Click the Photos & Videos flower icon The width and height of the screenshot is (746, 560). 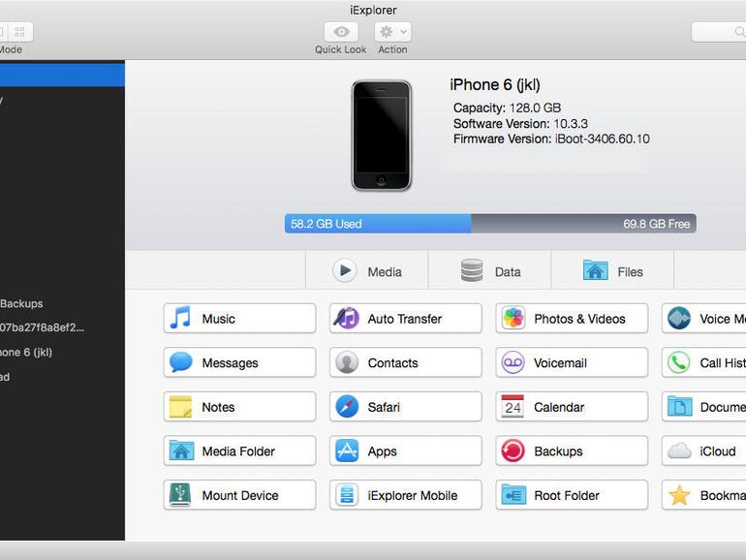point(513,318)
